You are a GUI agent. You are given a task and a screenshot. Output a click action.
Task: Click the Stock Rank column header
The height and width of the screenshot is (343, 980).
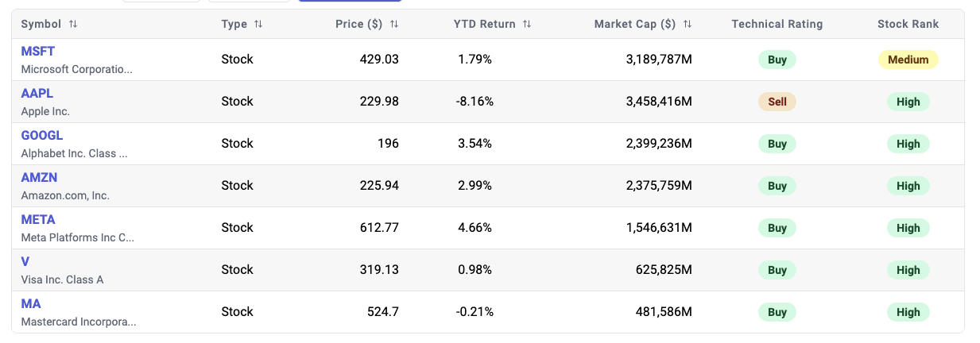coord(908,25)
